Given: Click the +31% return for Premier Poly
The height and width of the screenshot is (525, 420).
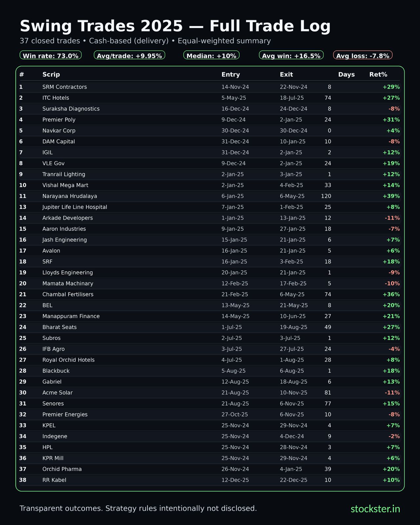Looking at the screenshot, I should 391,120.
